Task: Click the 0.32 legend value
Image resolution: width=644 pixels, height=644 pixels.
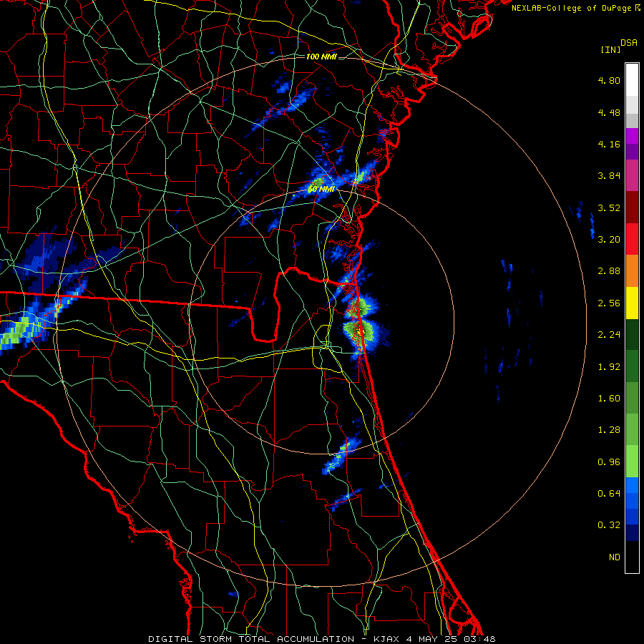Action: (x=609, y=525)
